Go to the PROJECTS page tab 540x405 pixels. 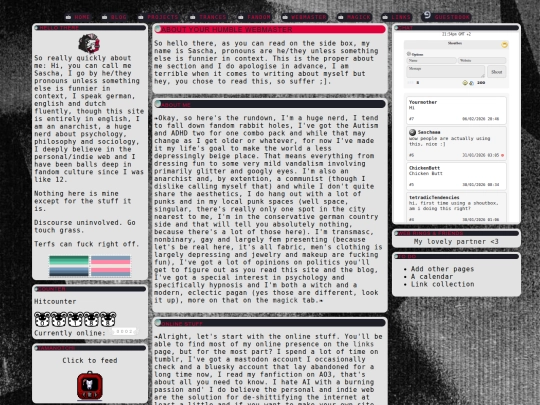click(158, 17)
